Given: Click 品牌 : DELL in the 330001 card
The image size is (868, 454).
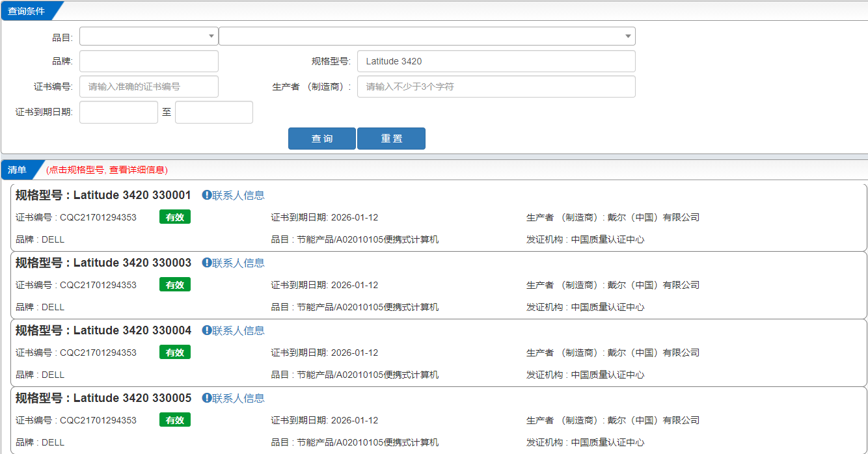Looking at the screenshot, I should point(40,239).
